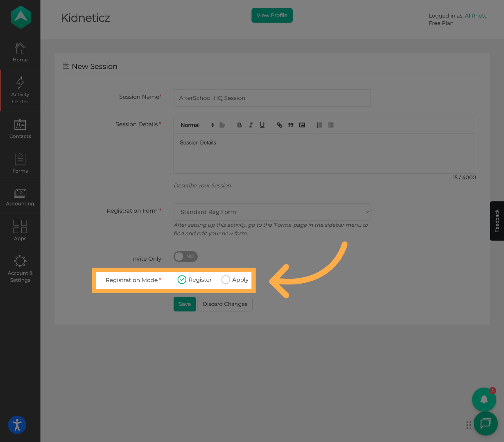Select the Register registration mode
This screenshot has height=442, width=504.
click(x=182, y=280)
